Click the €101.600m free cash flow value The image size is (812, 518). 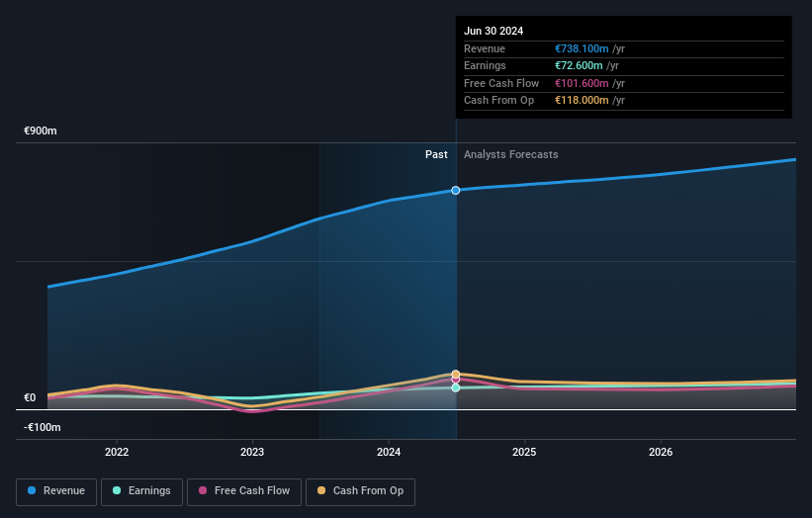(x=582, y=83)
